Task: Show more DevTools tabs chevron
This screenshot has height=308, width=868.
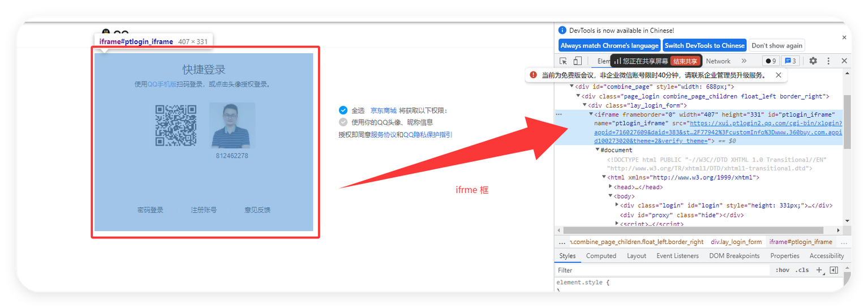Action: click(744, 61)
